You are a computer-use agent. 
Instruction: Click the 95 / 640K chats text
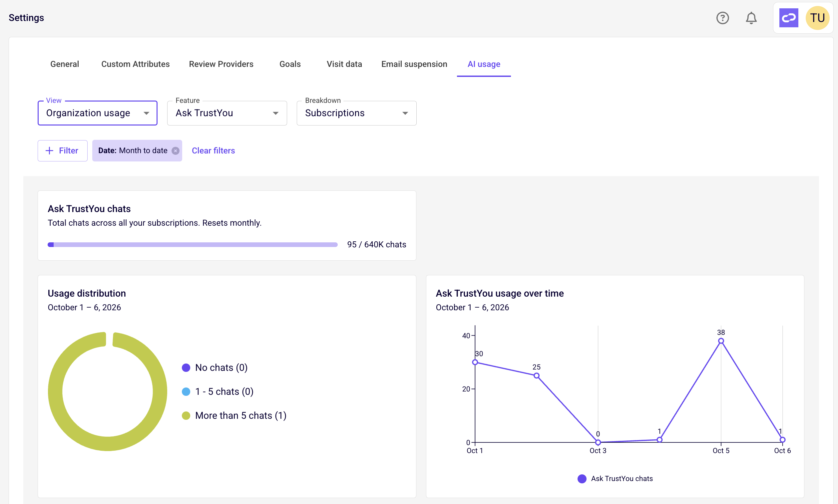click(x=376, y=245)
